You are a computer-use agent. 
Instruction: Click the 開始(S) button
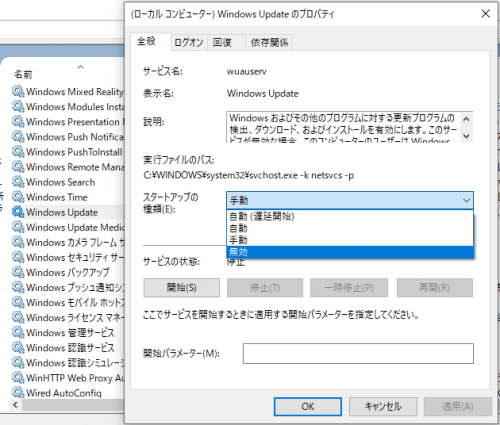pos(182,288)
